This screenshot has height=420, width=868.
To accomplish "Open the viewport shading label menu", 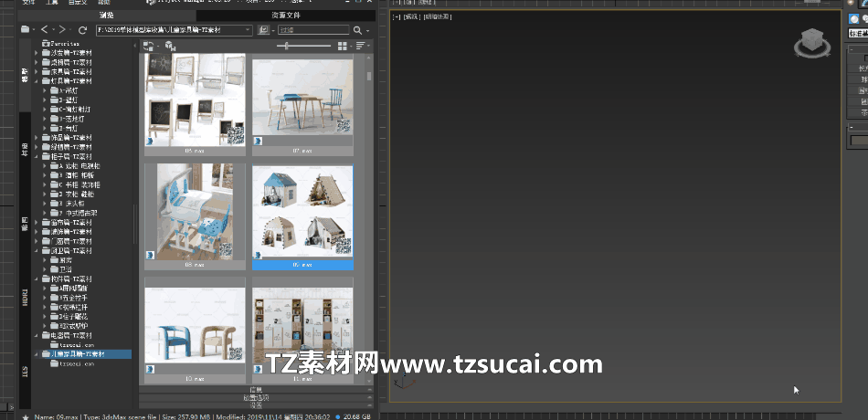I will pyautogui.click(x=438, y=17).
